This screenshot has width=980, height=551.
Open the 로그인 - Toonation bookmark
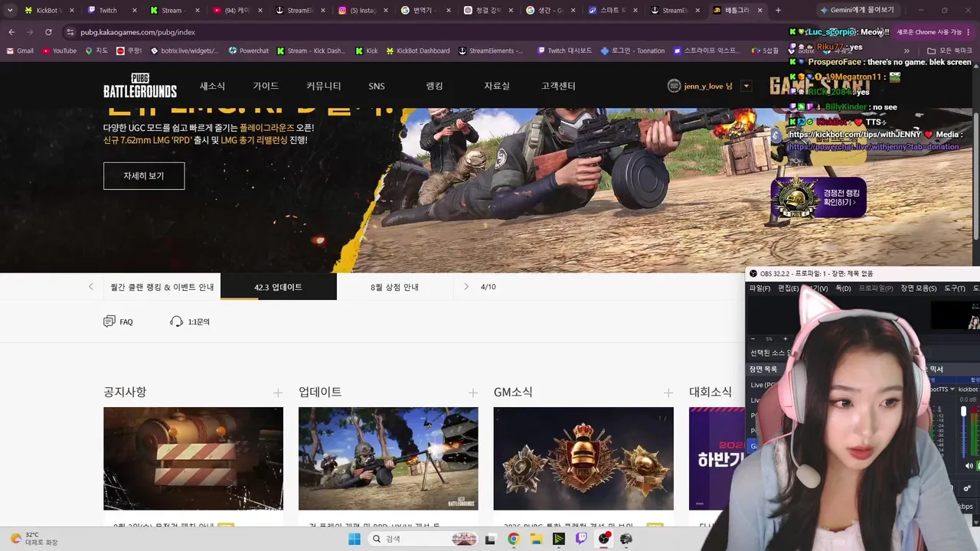coord(632,51)
